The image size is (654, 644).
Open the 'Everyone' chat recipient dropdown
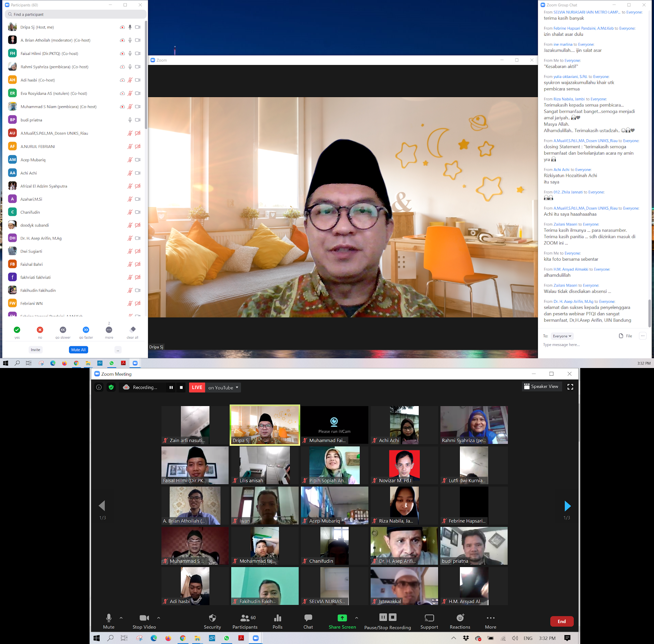coord(562,336)
